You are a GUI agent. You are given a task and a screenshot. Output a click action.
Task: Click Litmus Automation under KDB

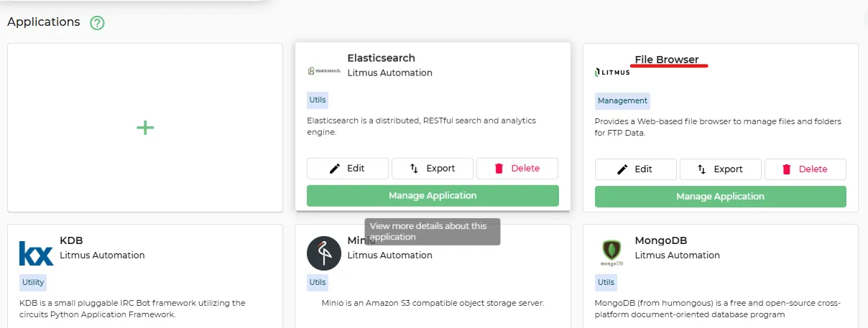coord(102,255)
